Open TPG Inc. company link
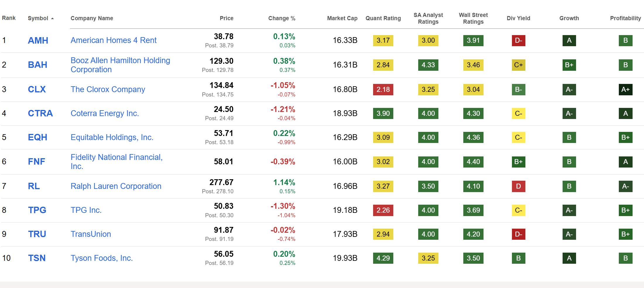644x288 pixels. pos(86,210)
